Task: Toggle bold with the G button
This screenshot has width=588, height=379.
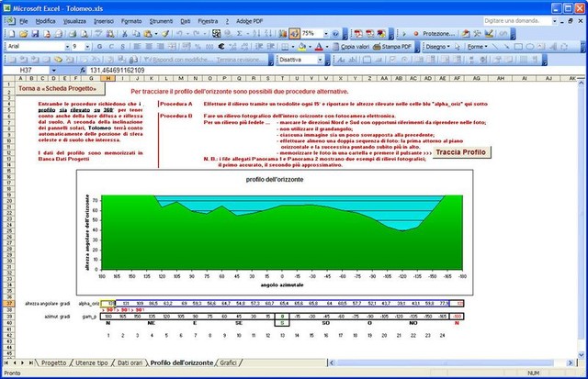Action: [x=99, y=47]
